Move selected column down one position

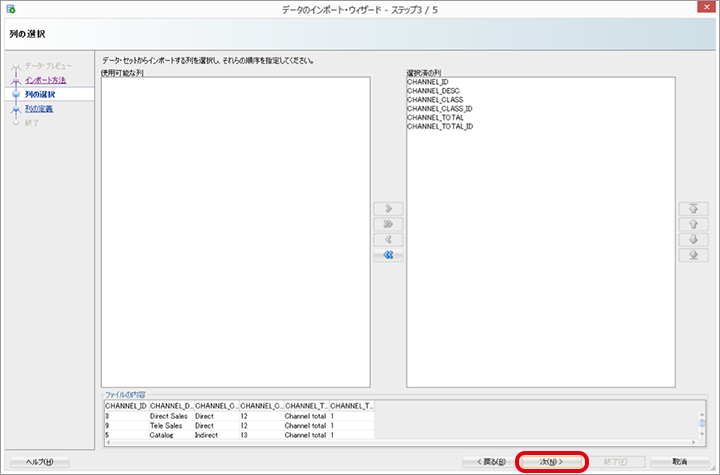click(x=687, y=240)
